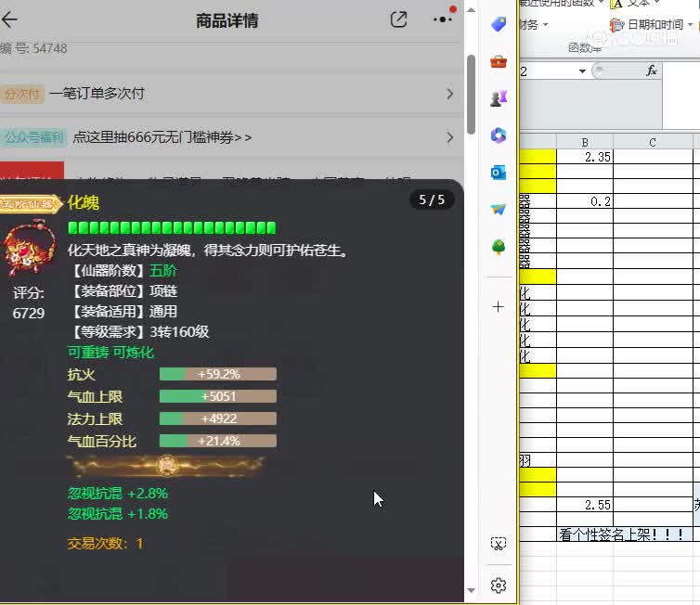Screen dimensions: 700x605
Task: Open Outlook from the sidebar
Action: pos(499,173)
